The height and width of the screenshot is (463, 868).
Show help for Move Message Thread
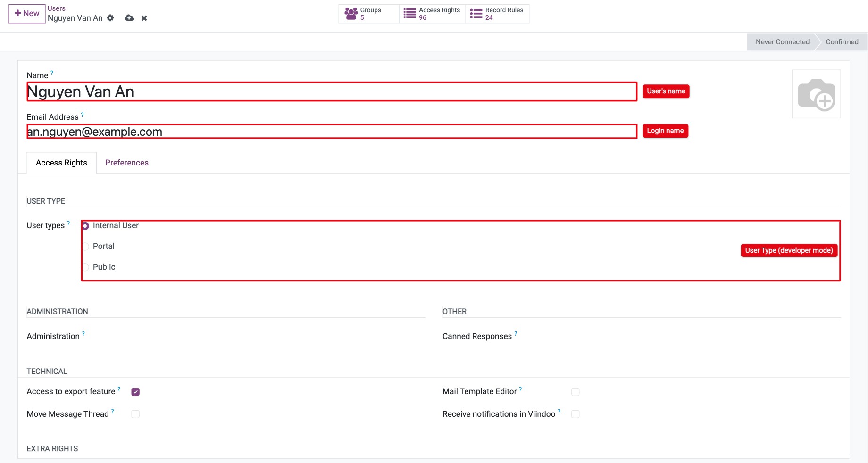click(112, 411)
